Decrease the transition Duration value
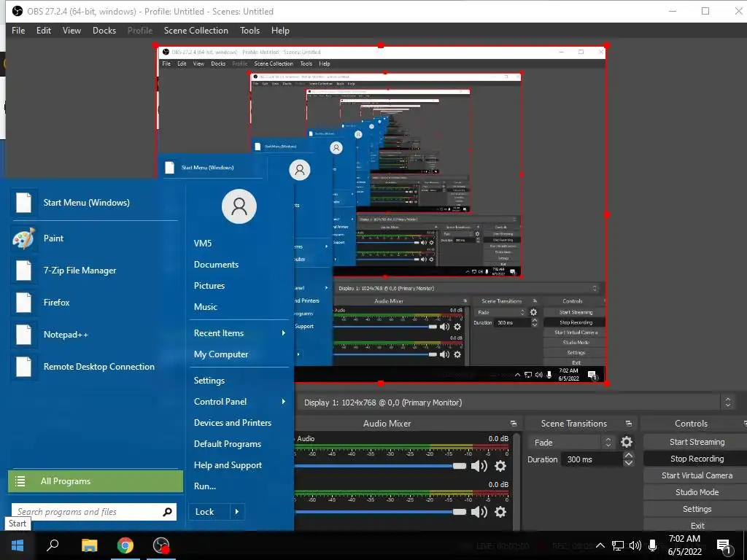The image size is (747, 560). pyautogui.click(x=628, y=463)
